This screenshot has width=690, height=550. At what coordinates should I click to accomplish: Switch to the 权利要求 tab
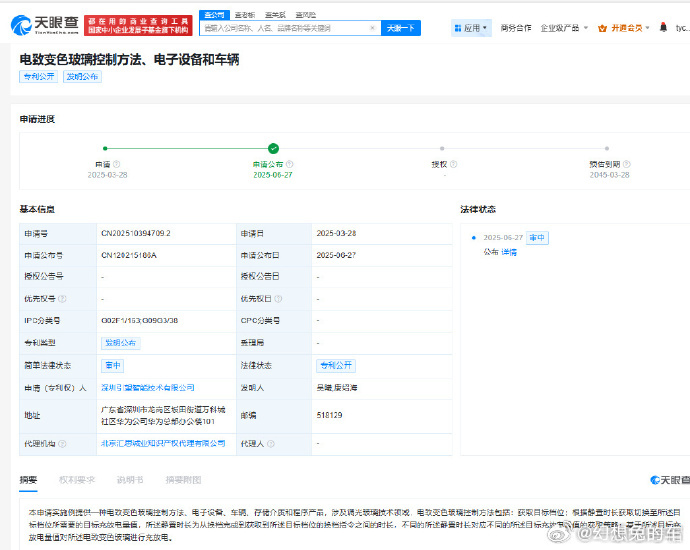(77, 480)
